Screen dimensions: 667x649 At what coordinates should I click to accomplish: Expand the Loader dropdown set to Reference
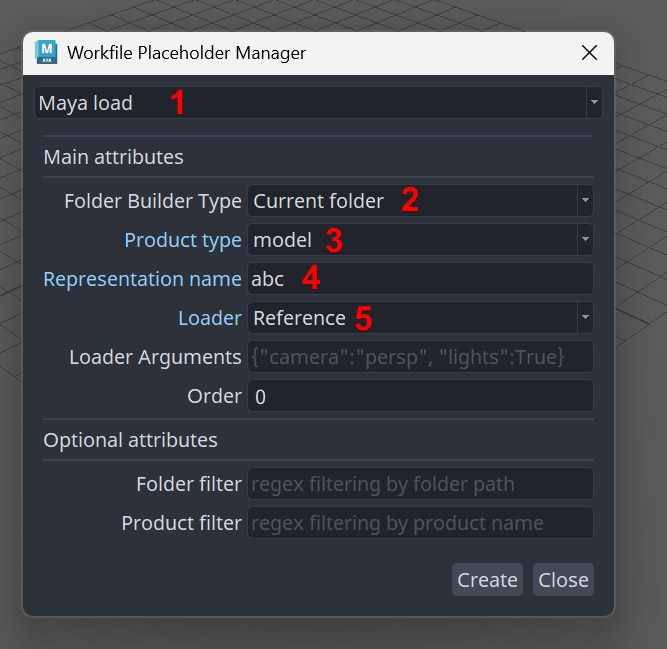click(x=420, y=318)
